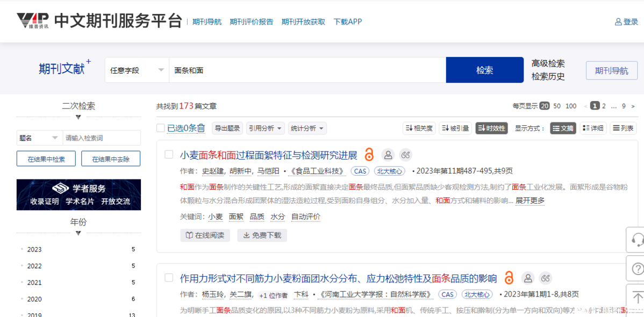644x317 pixels.
Task: Switch display mode to 列表
Action: coord(623,128)
